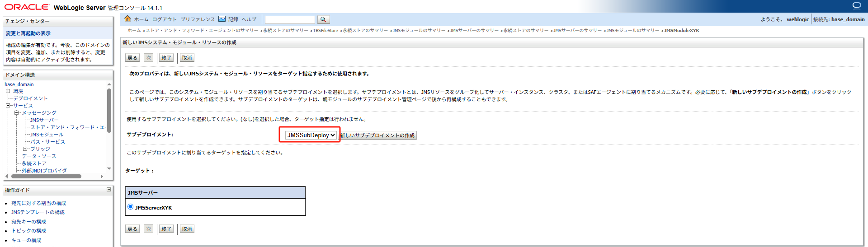The width and height of the screenshot is (868, 247).
Task: Open 永続ストア tree item
Action: 34,163
